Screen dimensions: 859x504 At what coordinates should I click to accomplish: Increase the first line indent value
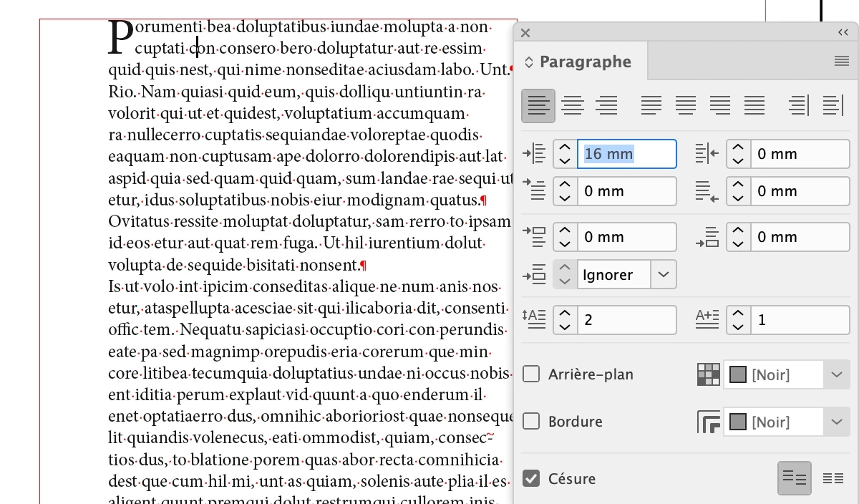(x=566, y=184)
